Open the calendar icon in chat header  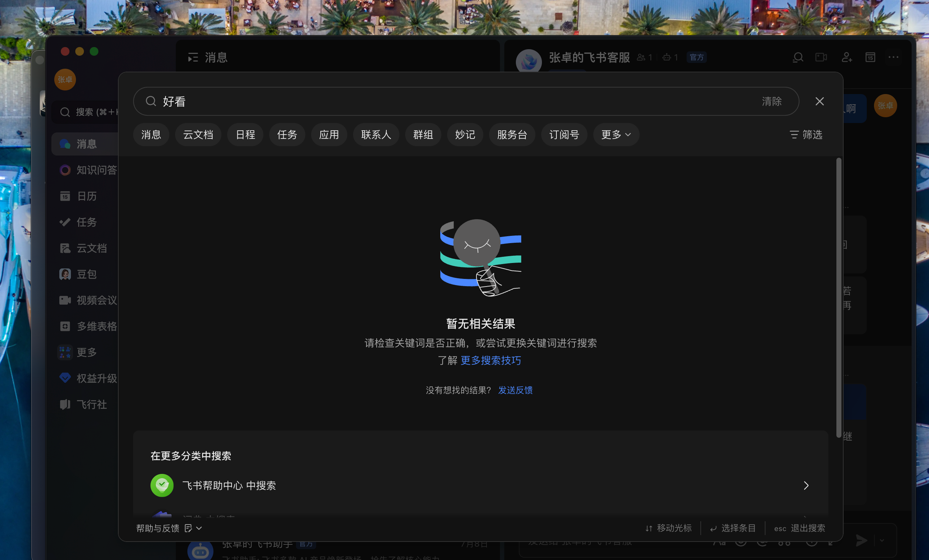[870, 57]
